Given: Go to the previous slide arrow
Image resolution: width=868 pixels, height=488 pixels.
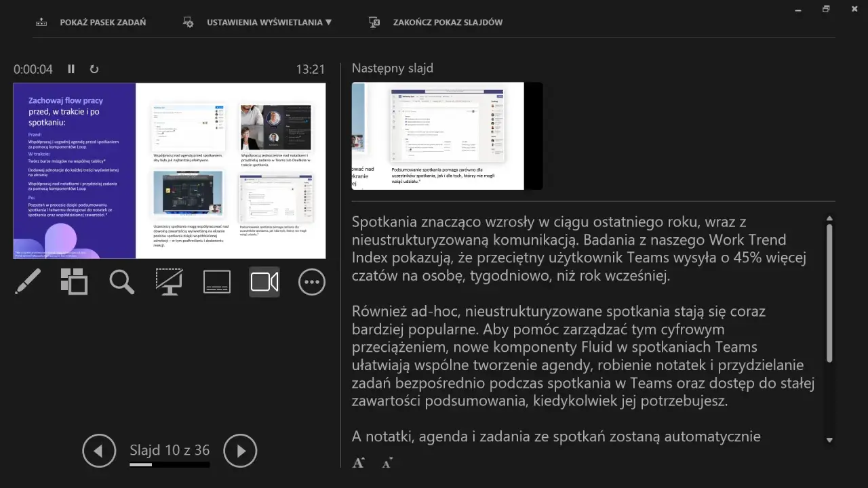Looking at the screenshot, I should 99,451.
